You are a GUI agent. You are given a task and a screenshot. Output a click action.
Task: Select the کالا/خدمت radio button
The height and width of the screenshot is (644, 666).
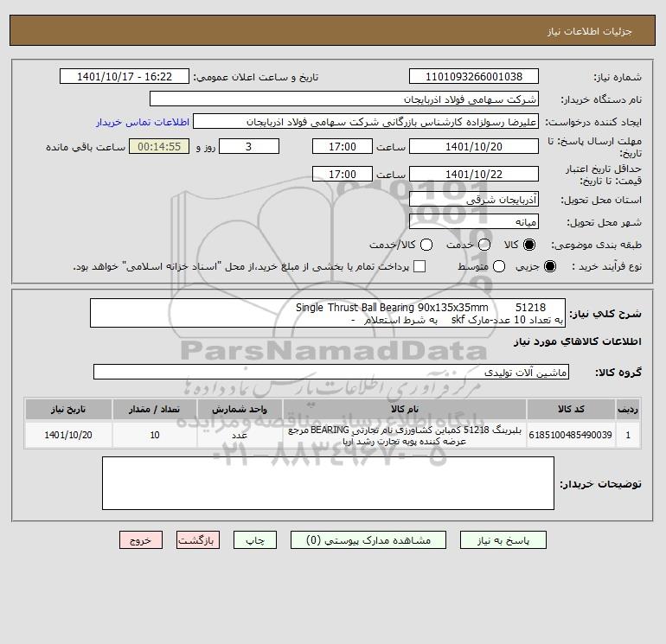pos(426,245)
